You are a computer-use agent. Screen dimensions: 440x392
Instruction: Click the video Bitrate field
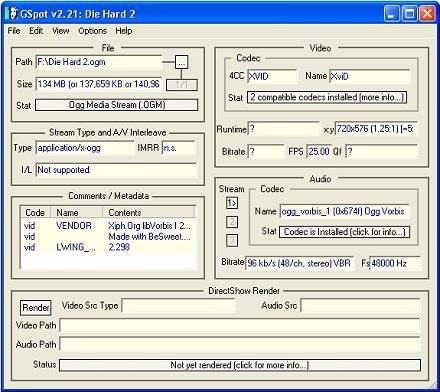266,151
